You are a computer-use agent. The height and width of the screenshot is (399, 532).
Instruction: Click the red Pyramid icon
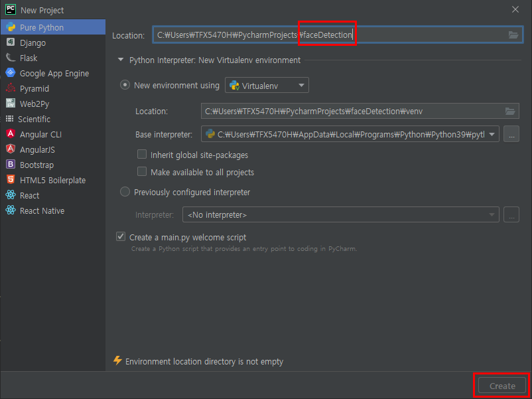[11, 88]
